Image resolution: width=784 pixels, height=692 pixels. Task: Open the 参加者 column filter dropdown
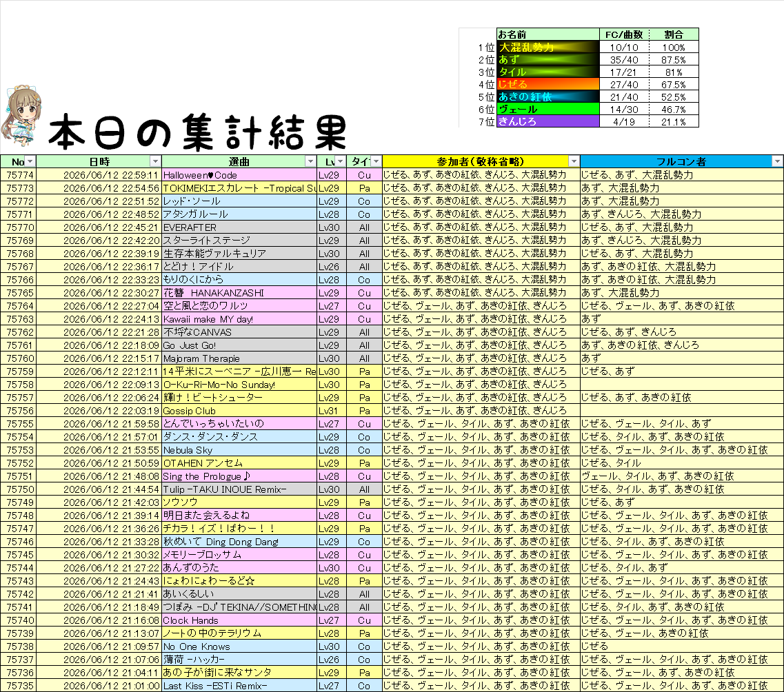coord(574,161)
